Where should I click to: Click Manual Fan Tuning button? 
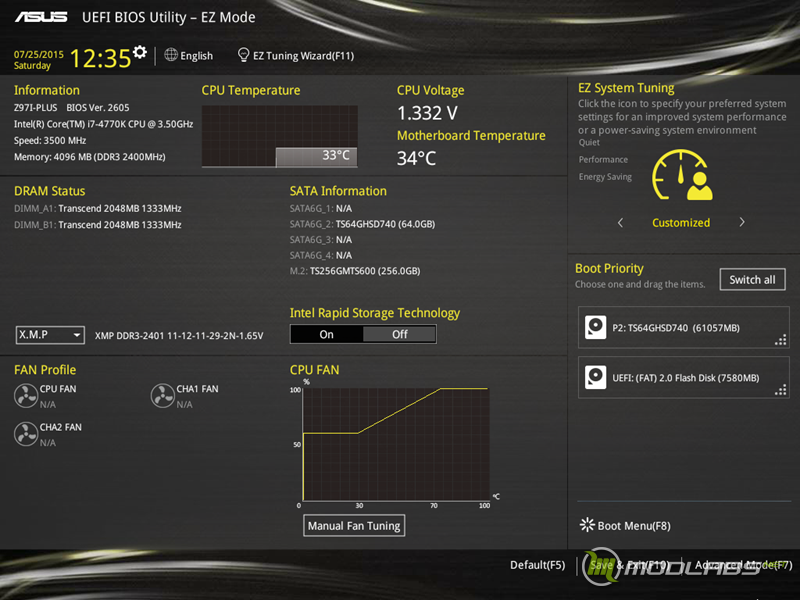[354, 526]
